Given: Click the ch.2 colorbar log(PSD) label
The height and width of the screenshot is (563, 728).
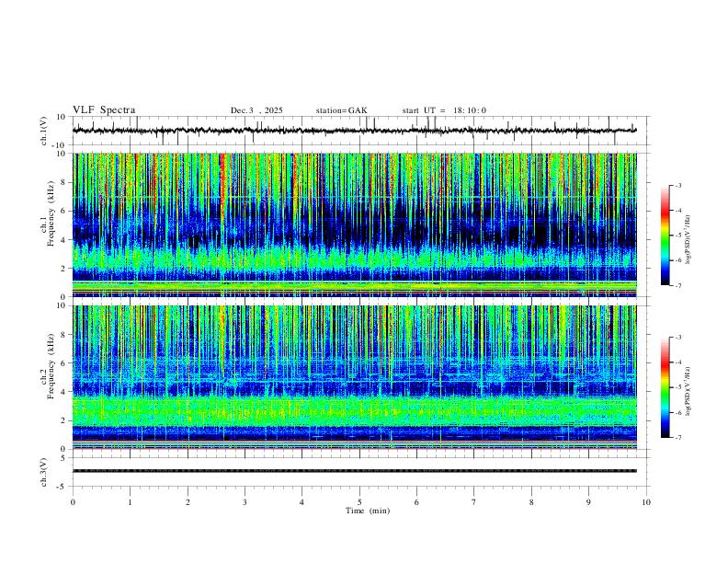Looking at the screenshot, I should coord(688,392).
